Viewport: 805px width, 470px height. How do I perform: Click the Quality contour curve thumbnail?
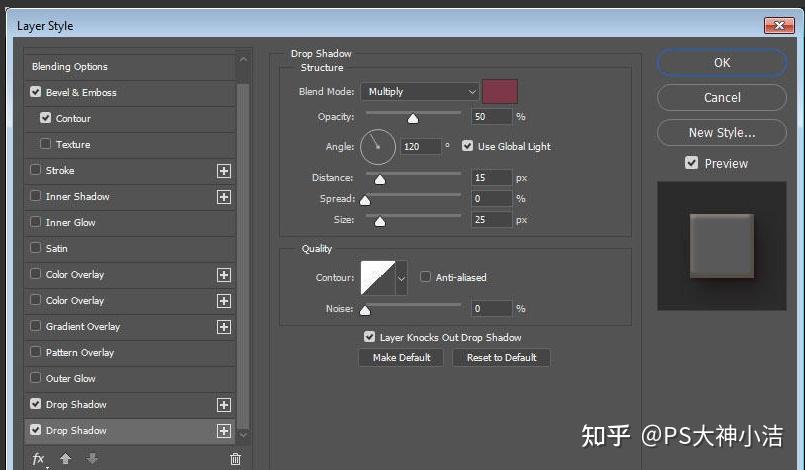click(378, 278)
